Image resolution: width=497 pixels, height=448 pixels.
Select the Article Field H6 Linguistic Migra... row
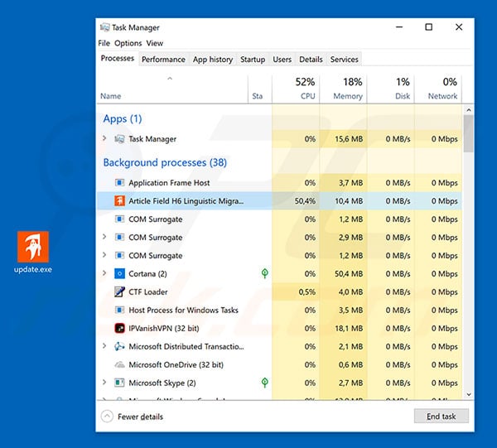[279, 201]
